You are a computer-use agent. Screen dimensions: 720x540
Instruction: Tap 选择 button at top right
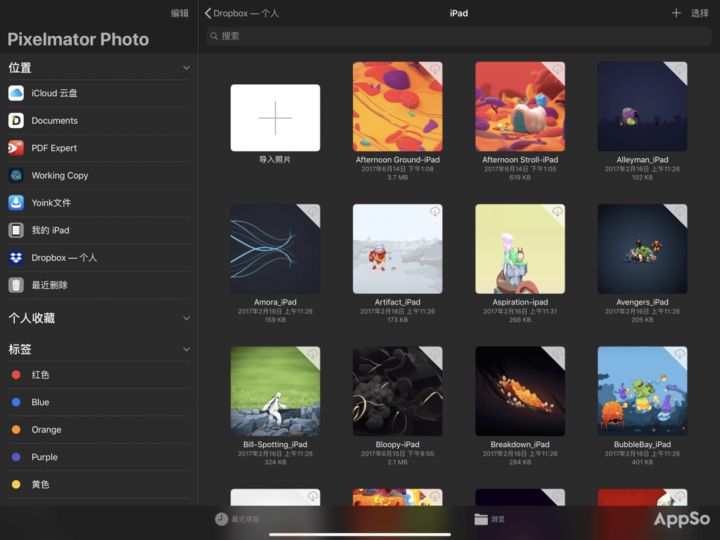pyautogui.click(x=700, y=13)
